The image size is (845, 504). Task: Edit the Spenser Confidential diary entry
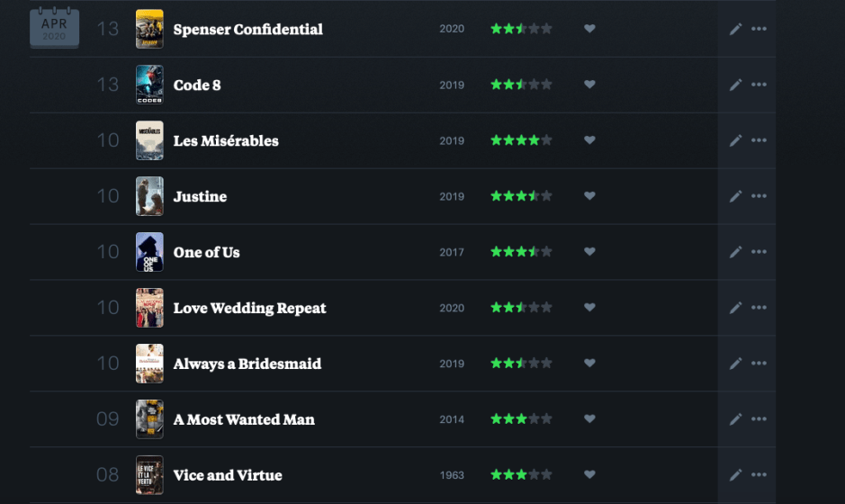pos(735,29)
